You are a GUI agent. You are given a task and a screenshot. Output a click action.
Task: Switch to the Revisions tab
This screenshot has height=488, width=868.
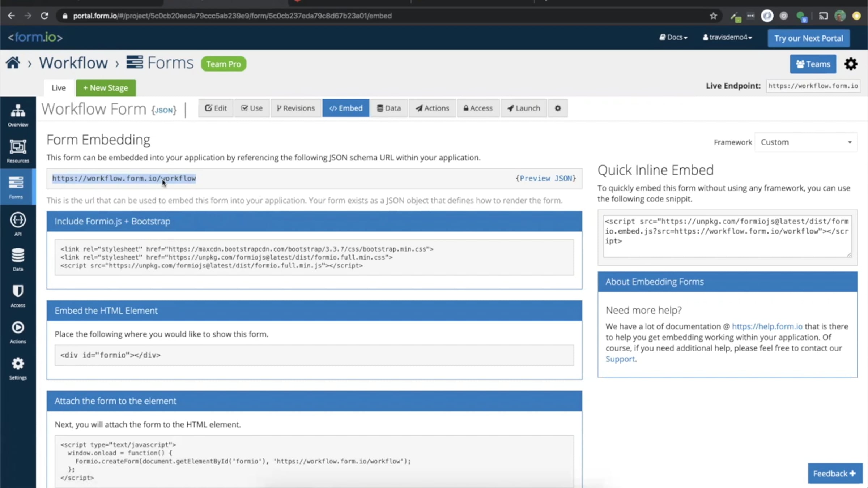[295, 108]
